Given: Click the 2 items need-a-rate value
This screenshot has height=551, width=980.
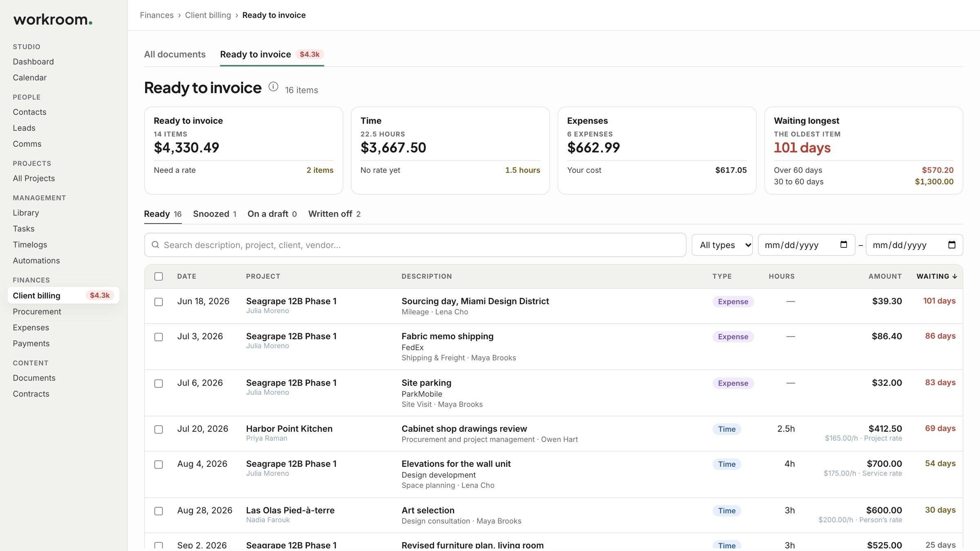Looking at the screenshot, I should click(320, 170).
